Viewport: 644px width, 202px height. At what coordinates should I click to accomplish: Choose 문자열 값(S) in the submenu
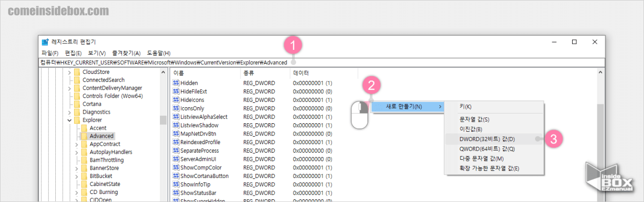(x=494, y=119)
